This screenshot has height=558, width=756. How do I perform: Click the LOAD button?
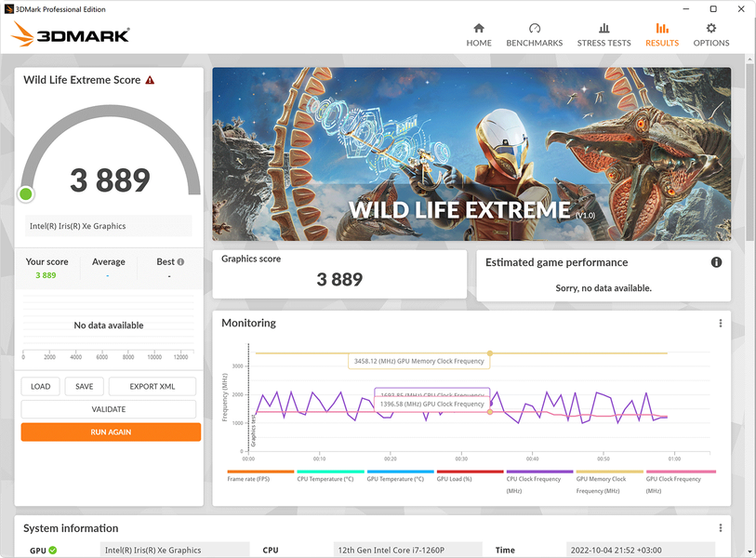tap(41, 386)
